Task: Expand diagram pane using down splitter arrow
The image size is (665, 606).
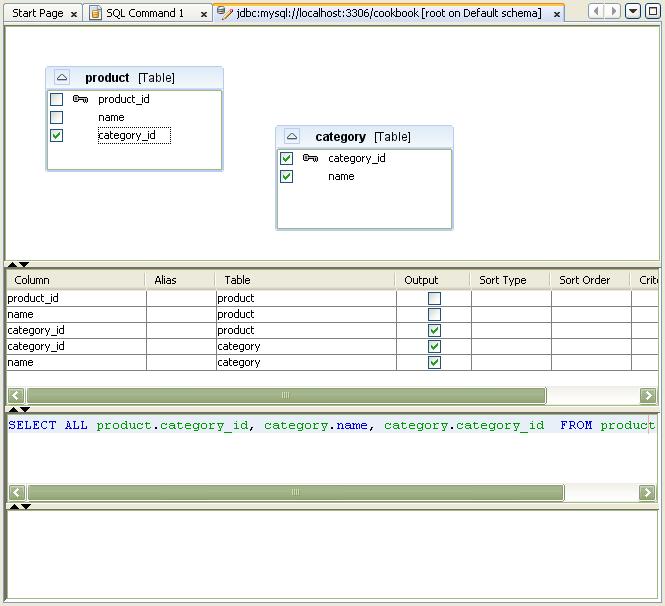Action: click(24, 265)
